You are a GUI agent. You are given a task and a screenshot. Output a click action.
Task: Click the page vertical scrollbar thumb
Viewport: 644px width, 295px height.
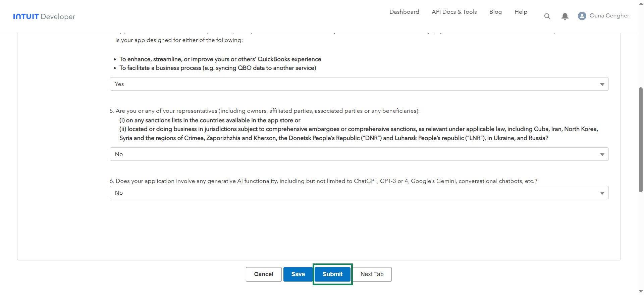pyautogui.click(x=641, y=139)
